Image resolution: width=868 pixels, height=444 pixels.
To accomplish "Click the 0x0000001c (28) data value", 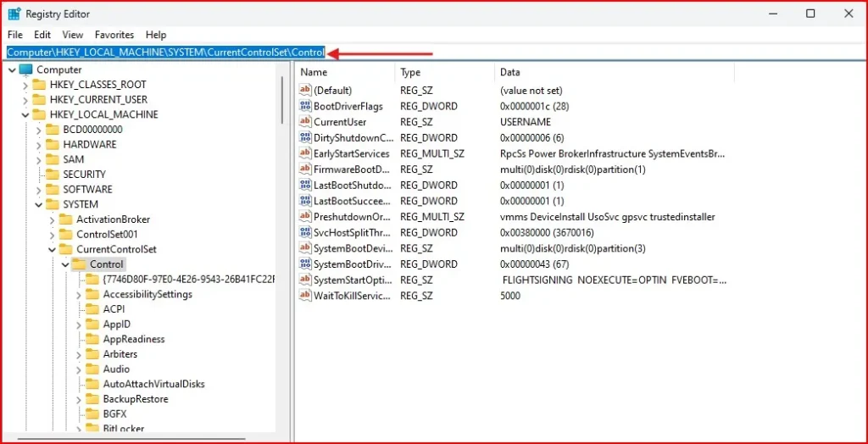I will pyautogui.click(x=534, y=106).
